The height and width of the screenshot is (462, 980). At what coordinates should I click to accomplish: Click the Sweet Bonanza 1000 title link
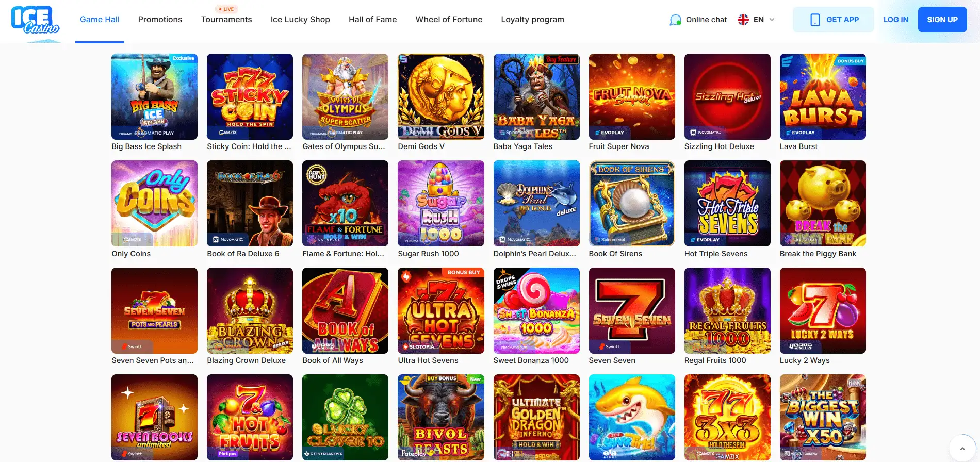[x=531, y=360]
